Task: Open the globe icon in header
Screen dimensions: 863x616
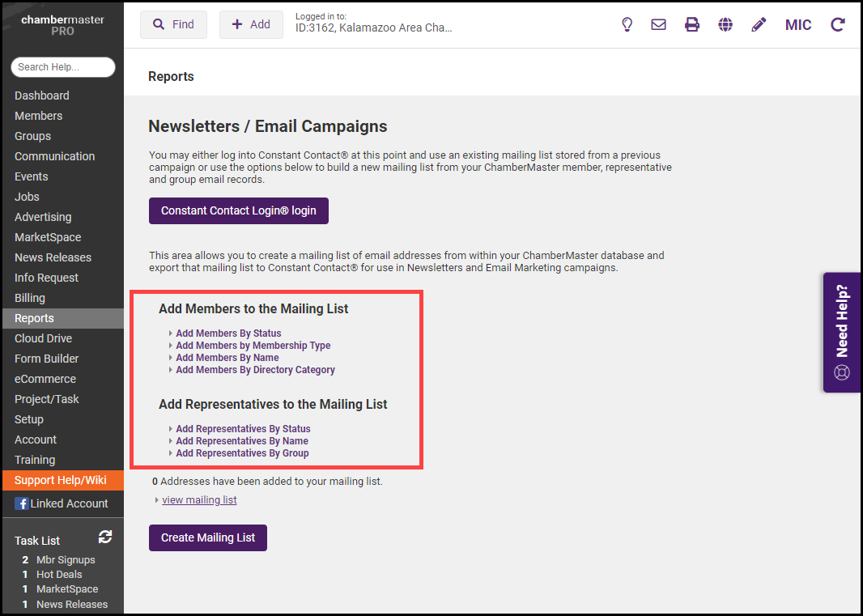Action: click(x=725, y=24)
